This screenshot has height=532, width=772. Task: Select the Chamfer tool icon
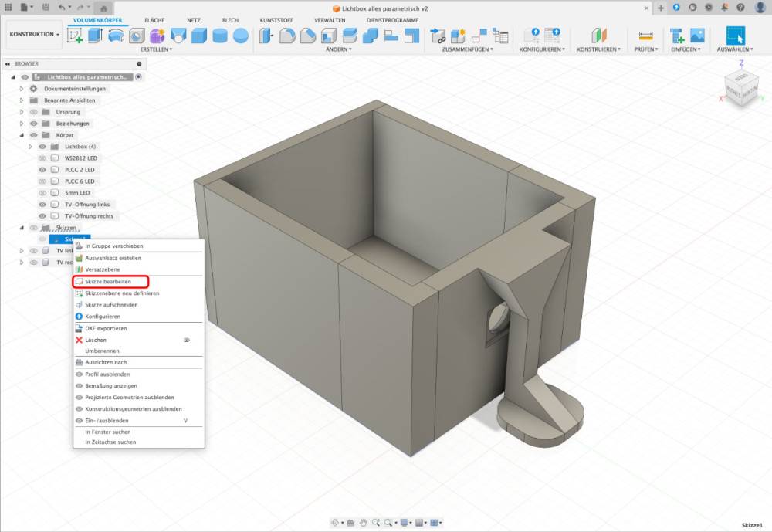308,36
